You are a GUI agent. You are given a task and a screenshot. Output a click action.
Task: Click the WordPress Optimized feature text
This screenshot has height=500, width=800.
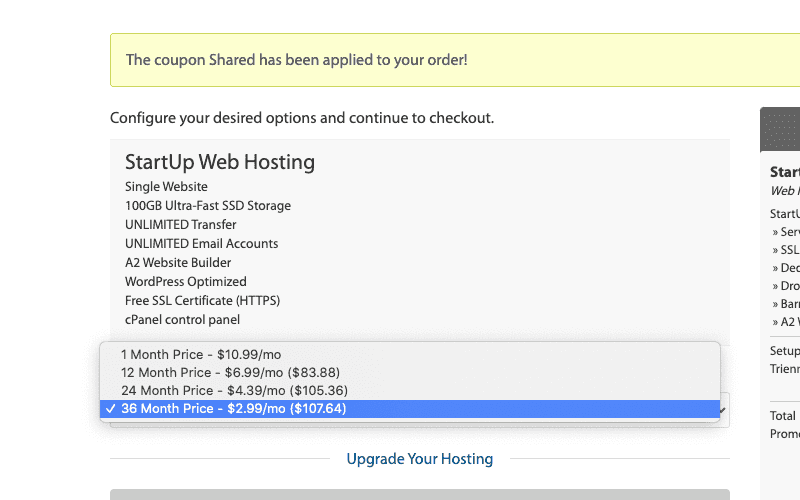186,282
